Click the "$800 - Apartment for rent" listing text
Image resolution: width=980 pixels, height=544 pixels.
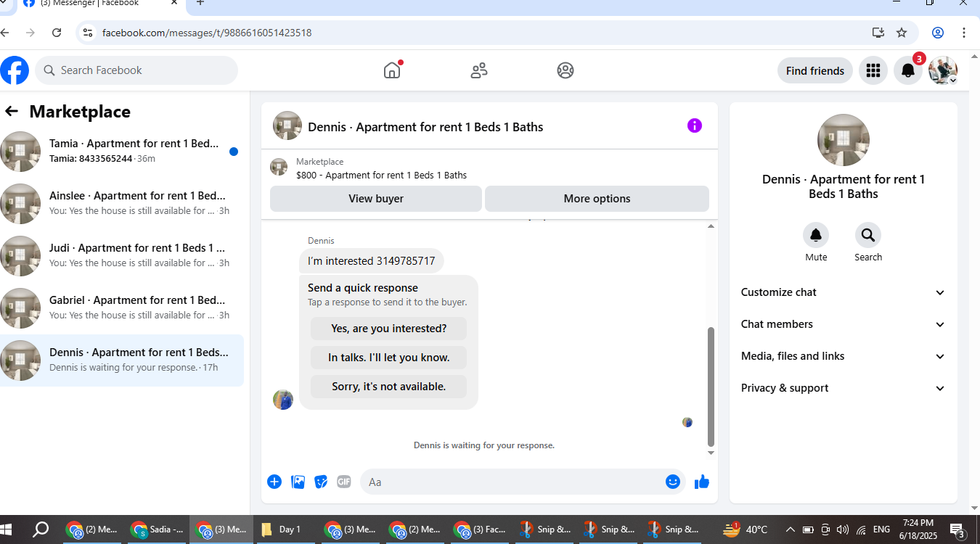point(382,175)
